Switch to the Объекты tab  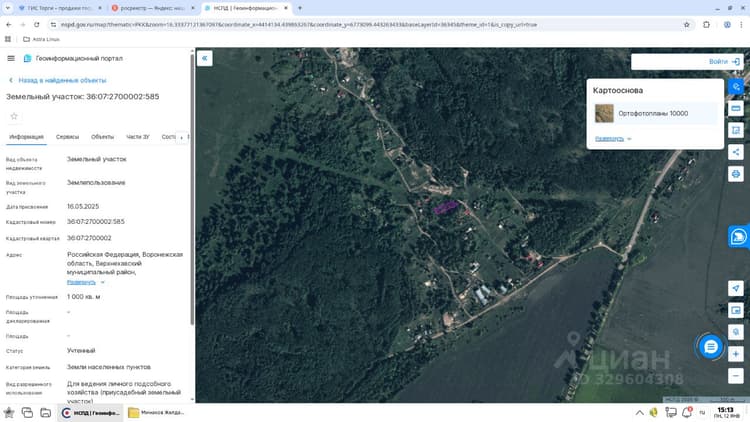[102, 137]
